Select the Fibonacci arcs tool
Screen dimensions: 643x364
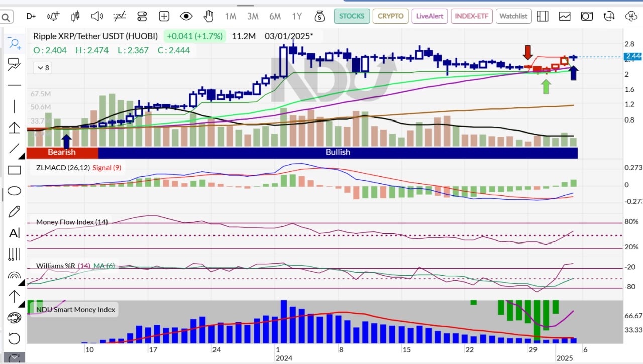point(14,275)
